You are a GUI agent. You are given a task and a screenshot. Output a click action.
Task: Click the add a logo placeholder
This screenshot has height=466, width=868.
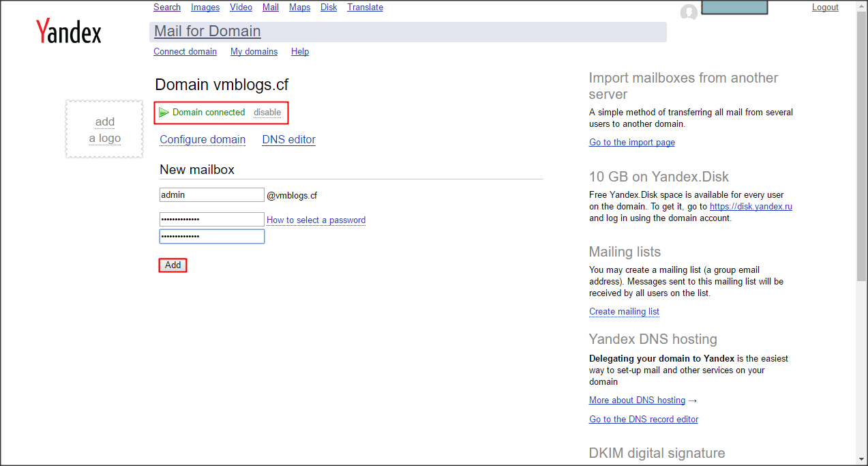pos(104,130)
